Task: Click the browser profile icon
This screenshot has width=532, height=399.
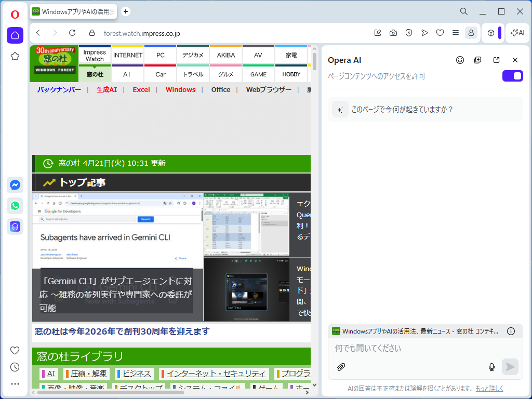Action: pyautogui.click(x=471, y=32)
